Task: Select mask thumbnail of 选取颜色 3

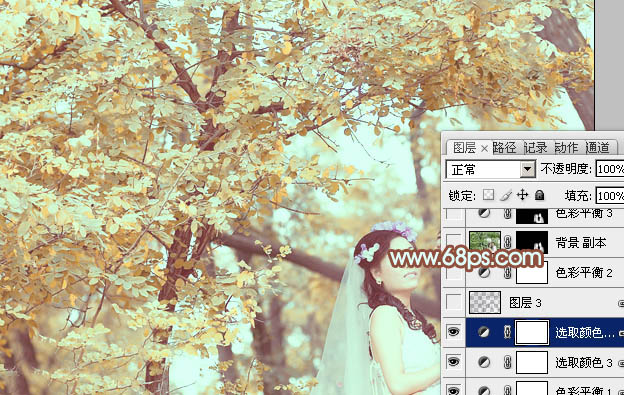Action: 532,362
